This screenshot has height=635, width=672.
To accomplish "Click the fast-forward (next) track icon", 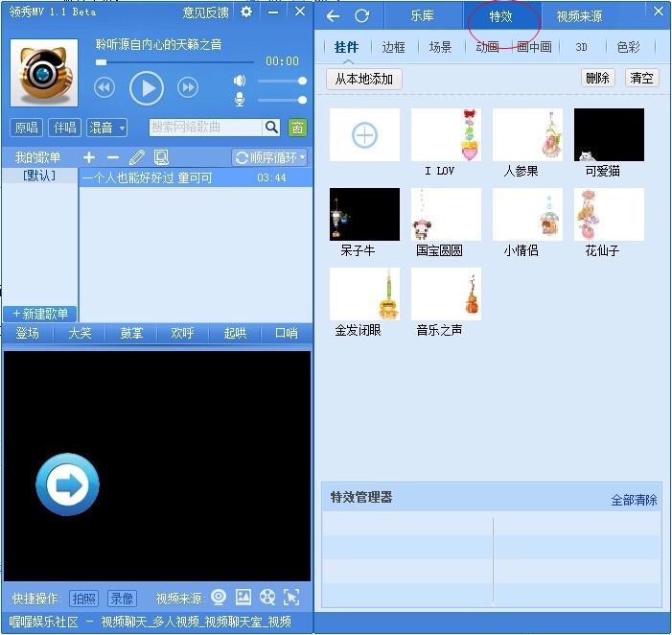I will pos(188,88).
